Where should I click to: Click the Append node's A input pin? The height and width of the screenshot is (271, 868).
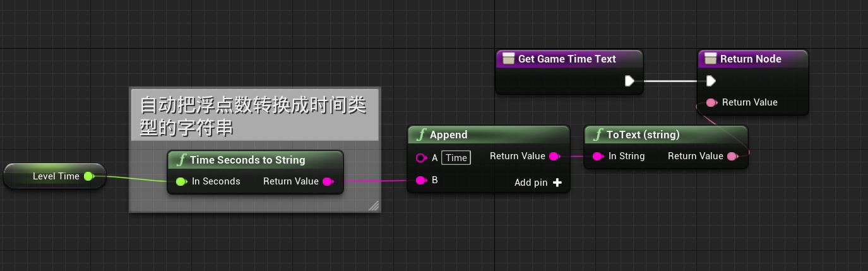pyautogui.click(x=422, y=158)
